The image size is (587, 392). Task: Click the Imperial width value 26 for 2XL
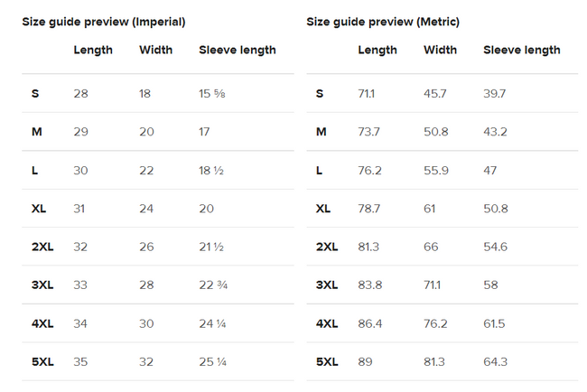pyautogui.click(x=146, y=247)
